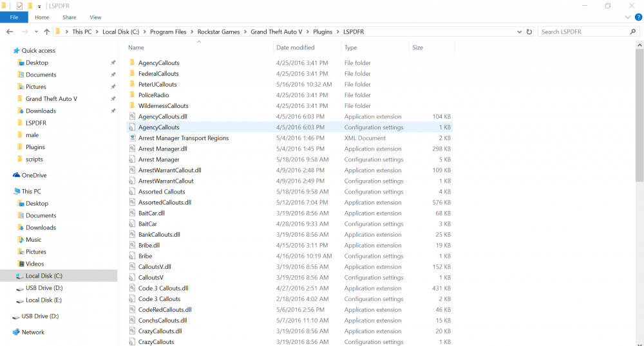Open Music under This PC
Viewport: 644px width, 346px height.
33,240
